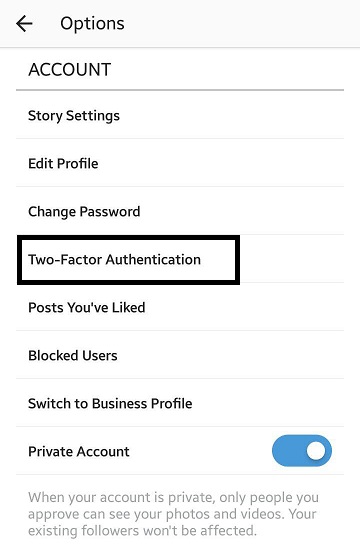The height and width of the screenshot is (548, 360).
Task: Open the highlighted Two-Factor Authentication option
Action: click(x=128, y=260)
